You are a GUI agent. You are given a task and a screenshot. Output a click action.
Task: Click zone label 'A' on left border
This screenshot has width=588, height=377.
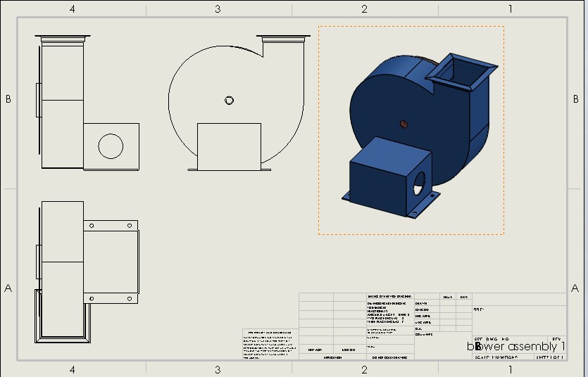pos(8,288)
